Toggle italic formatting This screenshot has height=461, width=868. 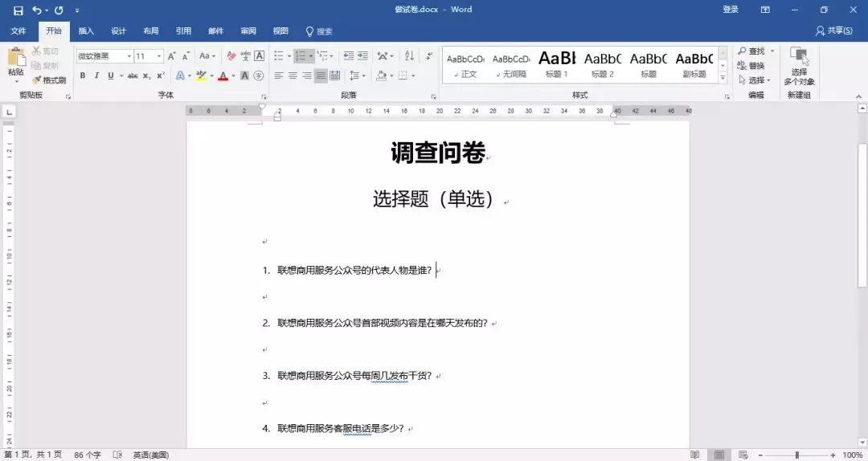click(96, 75)
